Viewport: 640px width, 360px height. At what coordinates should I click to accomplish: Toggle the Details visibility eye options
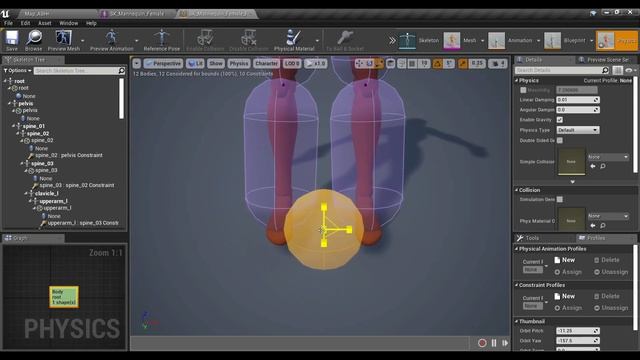630,70
